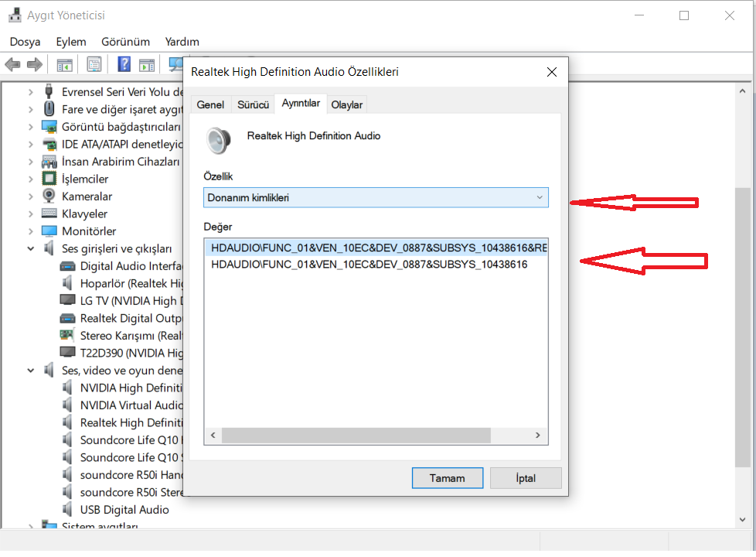Screen dimensions: 756x557
Task: Select the Digital Audio Interface device icon
Action: point(67,266)
